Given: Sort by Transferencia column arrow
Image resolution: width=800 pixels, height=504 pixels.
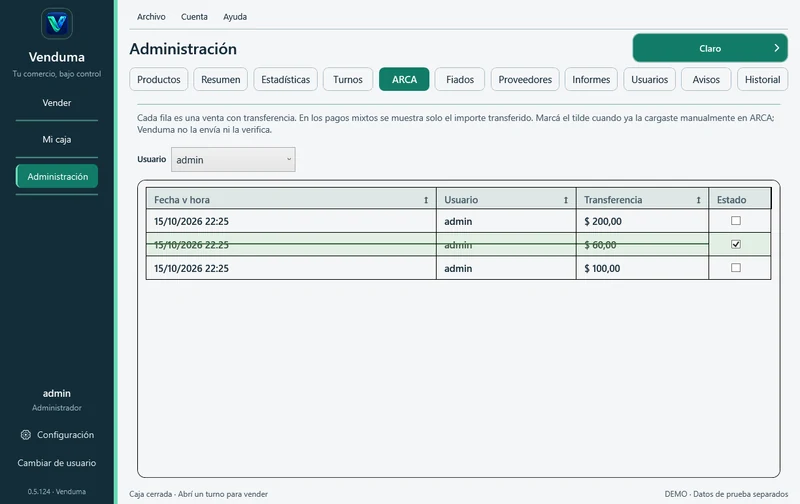Looking at the screenshot, I should point(698,200).
